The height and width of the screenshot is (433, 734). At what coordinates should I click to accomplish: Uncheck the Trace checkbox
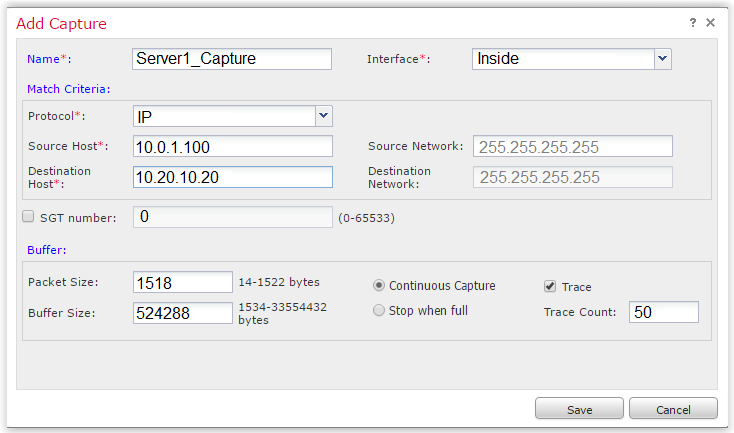[x=550, y=286]
